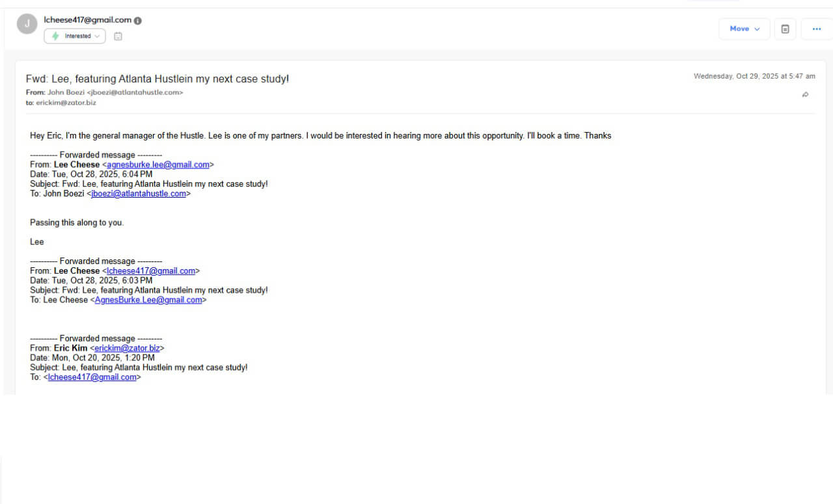Click the email subject heading at top
The width and height of the screenshot is (833, 504).
pos(157,79)
